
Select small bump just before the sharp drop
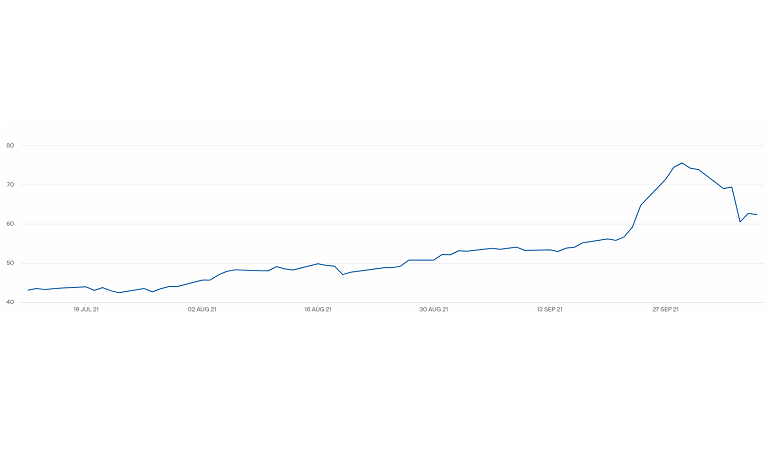[x=732, y=187]
